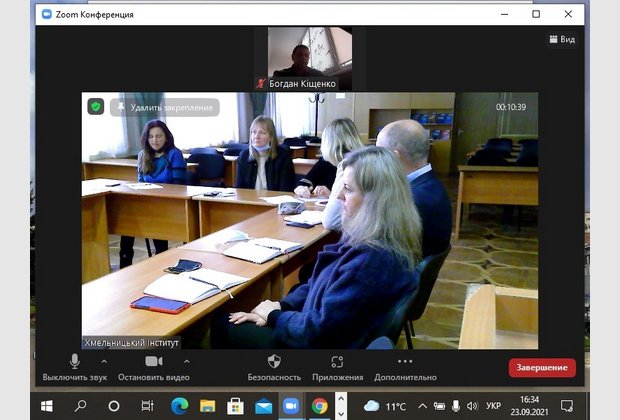Click Zoom logo in title bar
620x420 pixels.
coord(47,14)
